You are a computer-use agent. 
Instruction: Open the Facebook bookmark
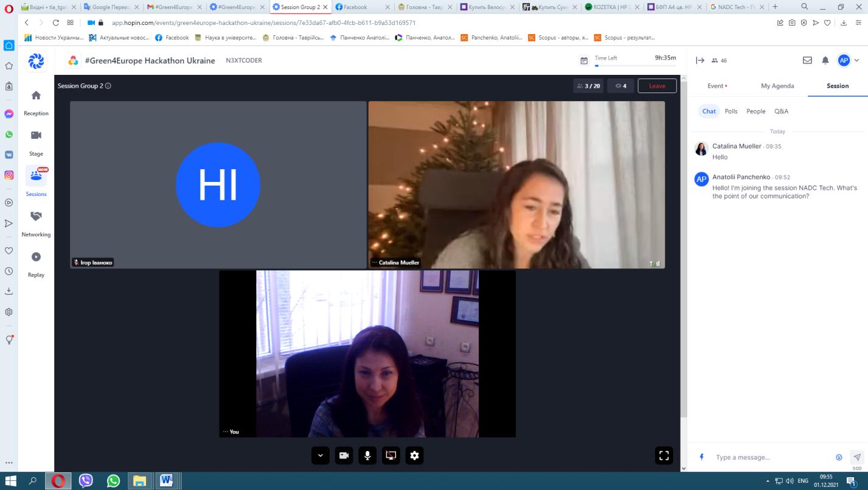(172, 38)
